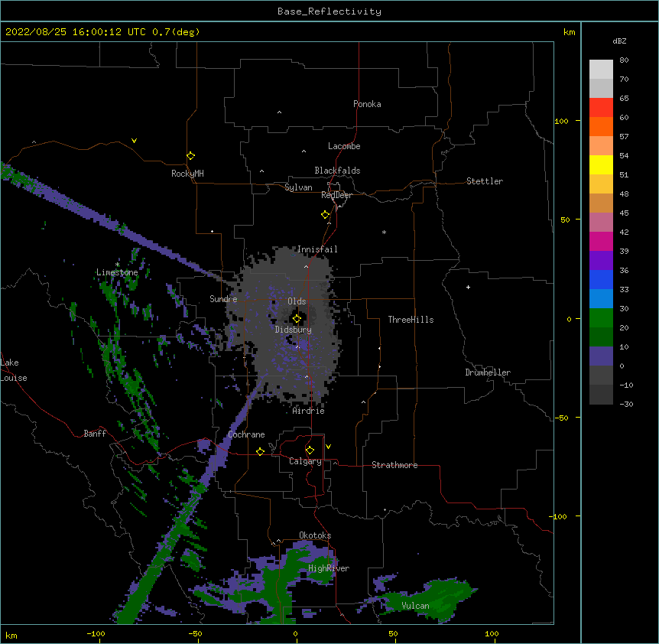This screenshot has width=659, height=644.
Task: Click the yellow diamond marker south of RedDeer
Action: click(x=326, y=215)
